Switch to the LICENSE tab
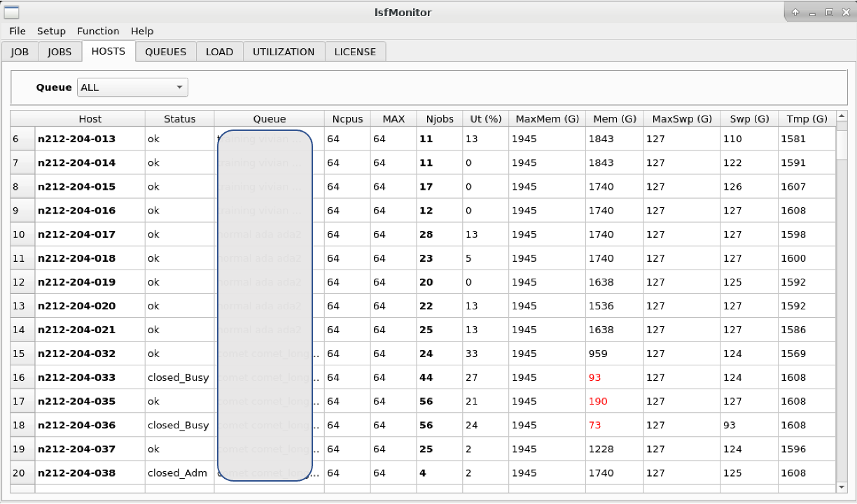Screen dimensions: 857x504 355,51
